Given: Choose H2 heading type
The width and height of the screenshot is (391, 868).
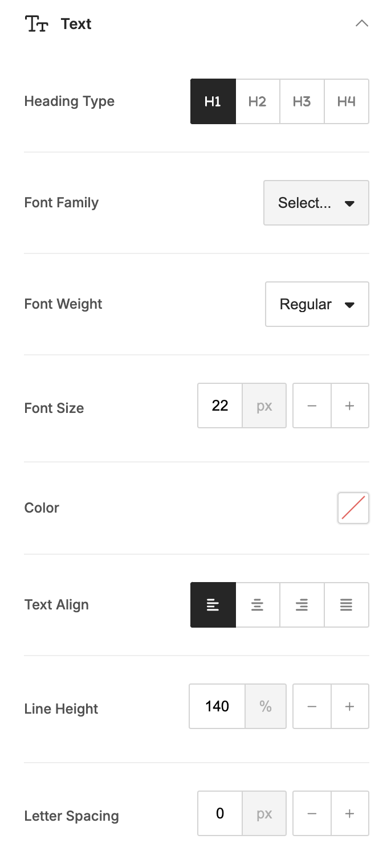Looking at the screenshot, I should [258, 101].
